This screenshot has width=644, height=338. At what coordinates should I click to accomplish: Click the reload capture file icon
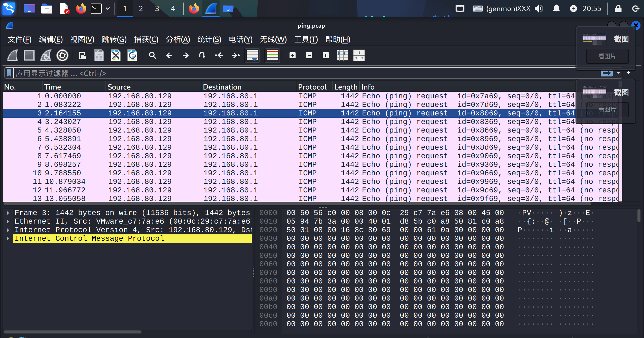coord(132,55)
